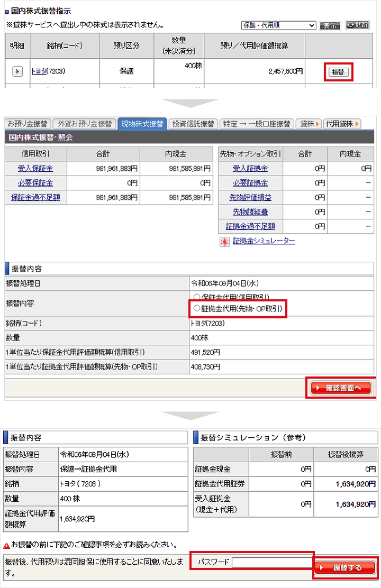Expand the トヨタ row detail arrow
Screen dimensions: 381x588
point(17,71)
